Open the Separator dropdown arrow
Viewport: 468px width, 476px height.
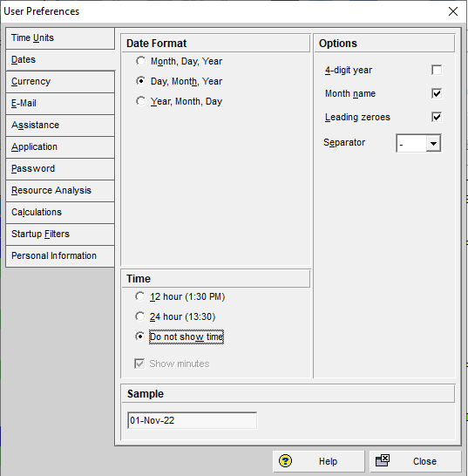(433, 143)
